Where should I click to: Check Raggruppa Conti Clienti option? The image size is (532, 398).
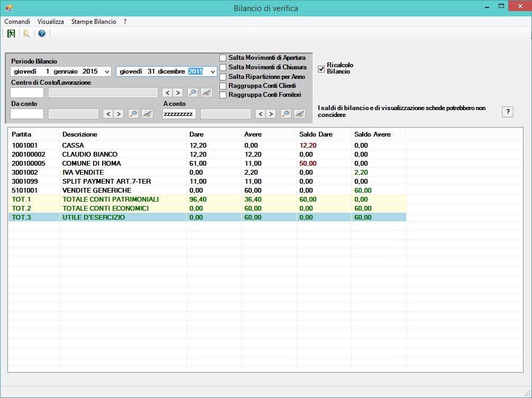(x=223, y=86)
